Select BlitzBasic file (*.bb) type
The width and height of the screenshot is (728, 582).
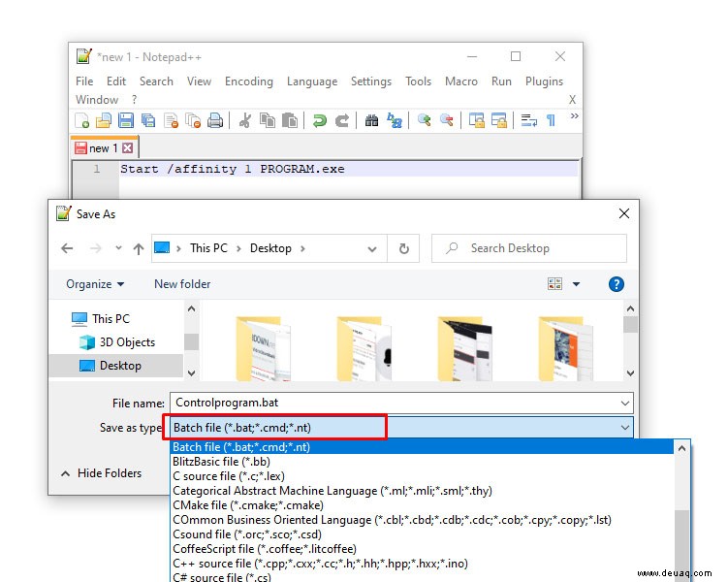coord(422,462)
